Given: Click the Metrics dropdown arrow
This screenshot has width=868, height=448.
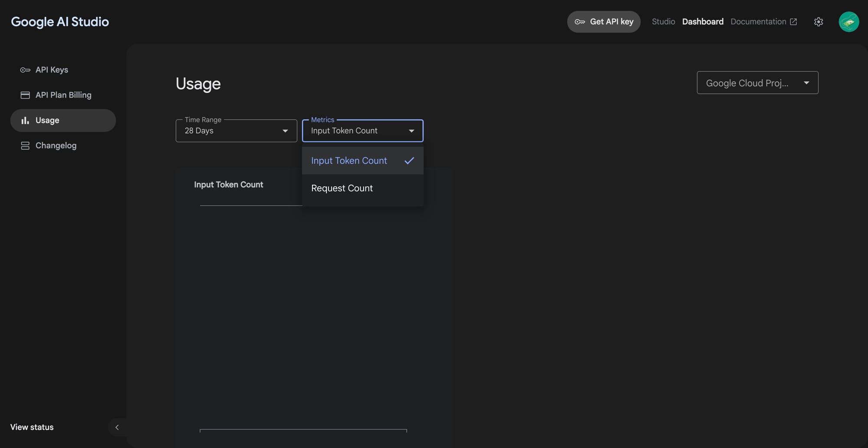Looking at the screenshot, I should click(411, 131).
